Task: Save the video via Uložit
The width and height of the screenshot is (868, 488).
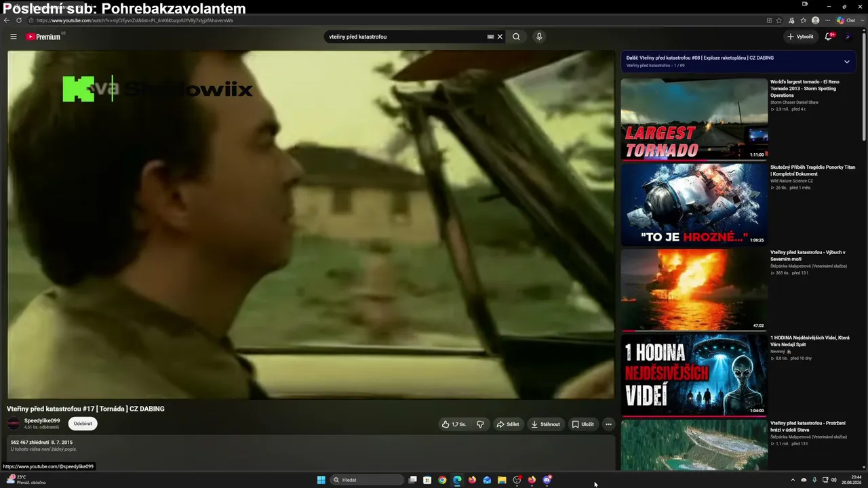Action: click(583, 424)
